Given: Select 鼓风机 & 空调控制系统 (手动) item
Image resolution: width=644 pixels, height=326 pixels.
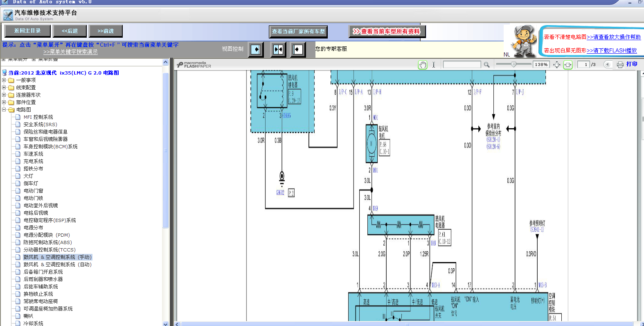Looking at the screenshot, I should tap(58, 257).
